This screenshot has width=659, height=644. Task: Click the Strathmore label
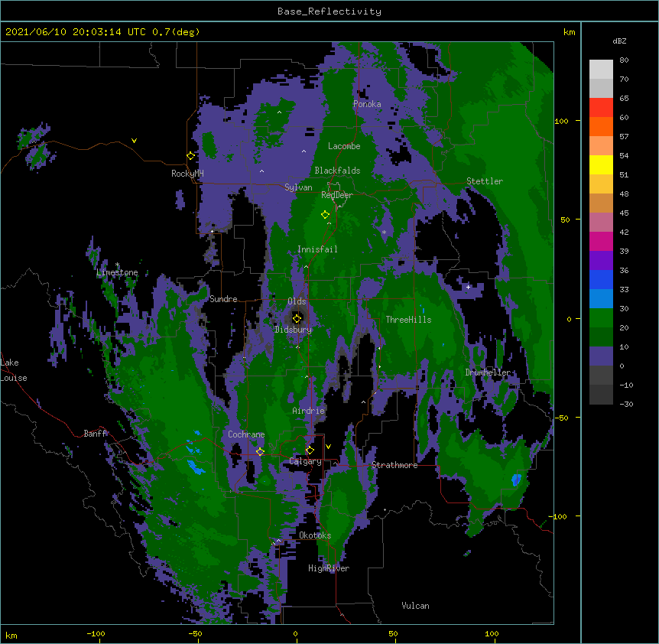(394, 465)
